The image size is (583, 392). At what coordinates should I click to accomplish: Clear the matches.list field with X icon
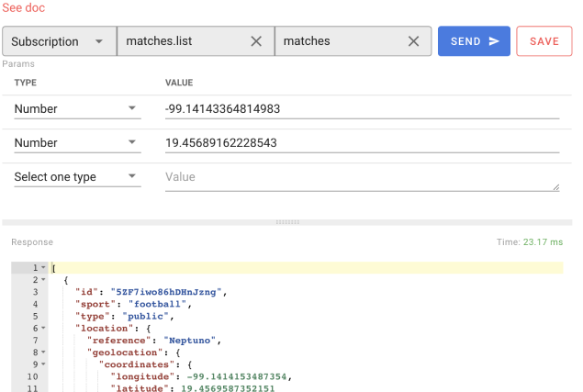[256, 41]
